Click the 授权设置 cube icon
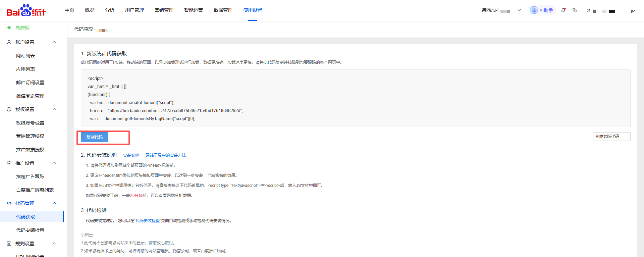644x257 pixels. click(9, 109)
